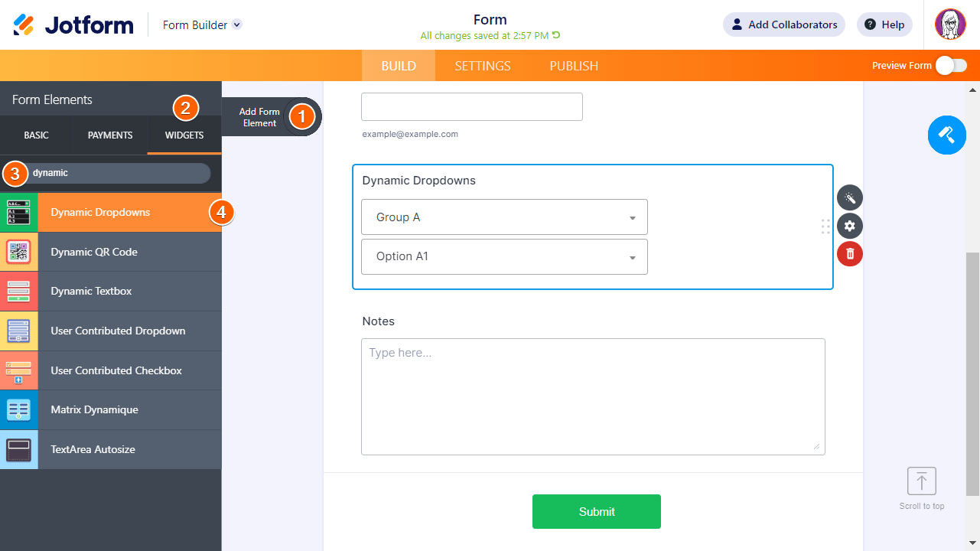Open widget wizard wand icon
Image resolution: width=980 pixels, height=551 pixels.
coord(850,198)
